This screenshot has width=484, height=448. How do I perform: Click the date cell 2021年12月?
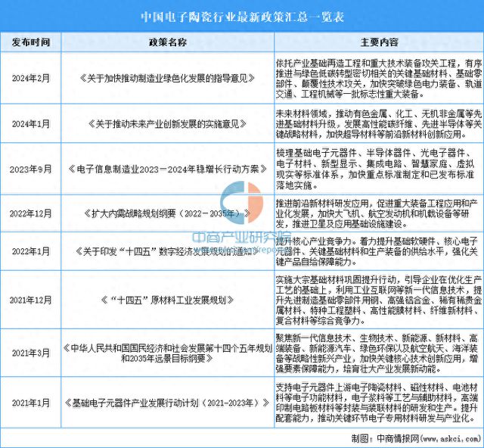(x=31, y=300)
